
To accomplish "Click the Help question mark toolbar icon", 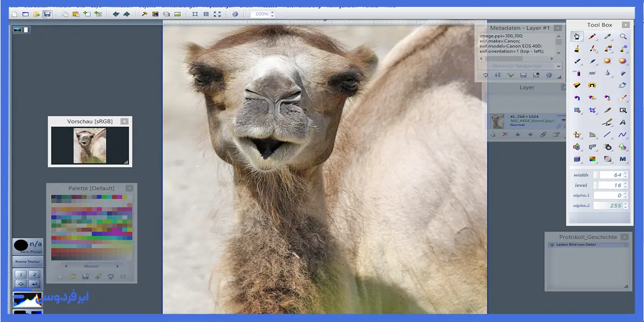I will click(x=235, y=14).
